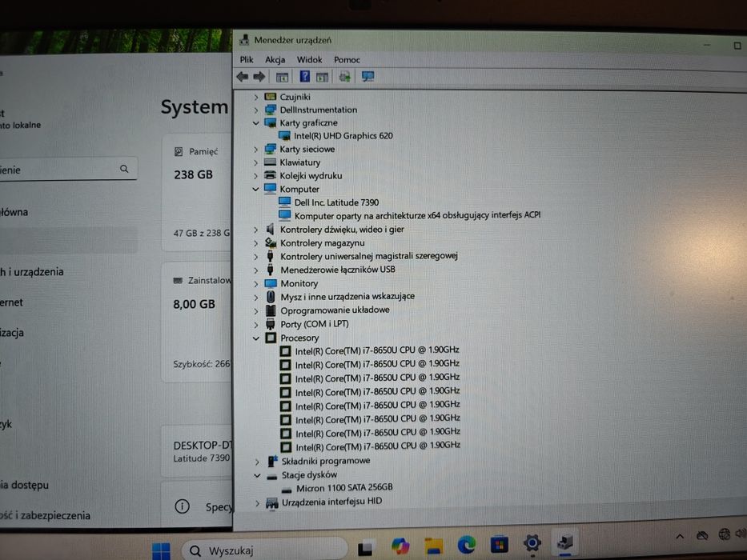Select the ACPI x64 computer entry

(x=417, y=215)
